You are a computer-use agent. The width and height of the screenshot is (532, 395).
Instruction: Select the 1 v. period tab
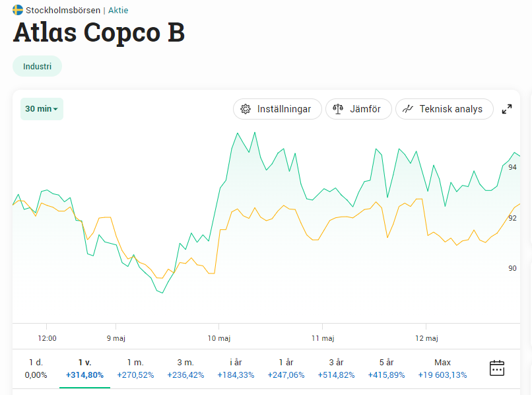pos(84,369)
